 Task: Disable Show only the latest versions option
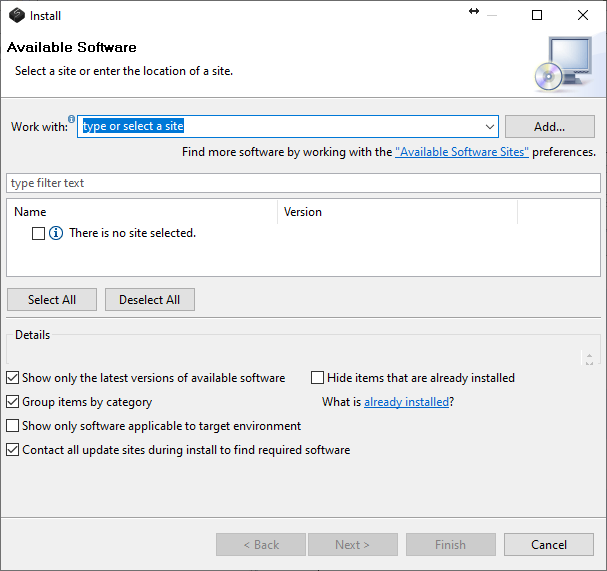click(x=13, y=378)
